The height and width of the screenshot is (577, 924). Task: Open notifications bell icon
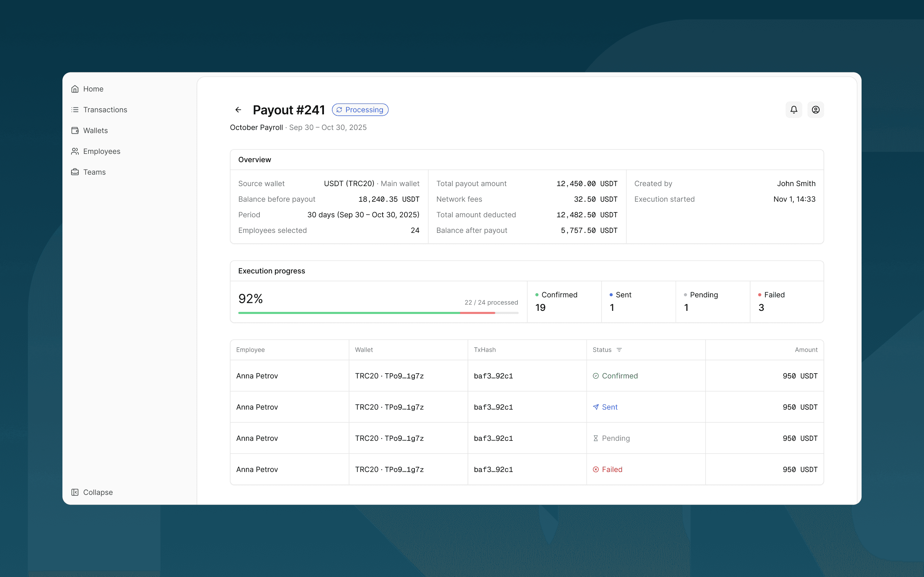pos(794,110)
